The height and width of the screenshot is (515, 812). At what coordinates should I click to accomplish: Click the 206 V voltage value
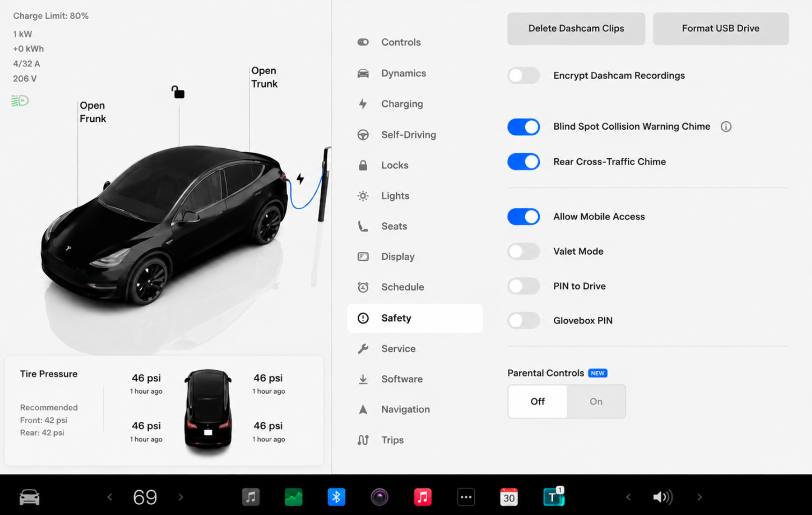click(x=25, y=79)
